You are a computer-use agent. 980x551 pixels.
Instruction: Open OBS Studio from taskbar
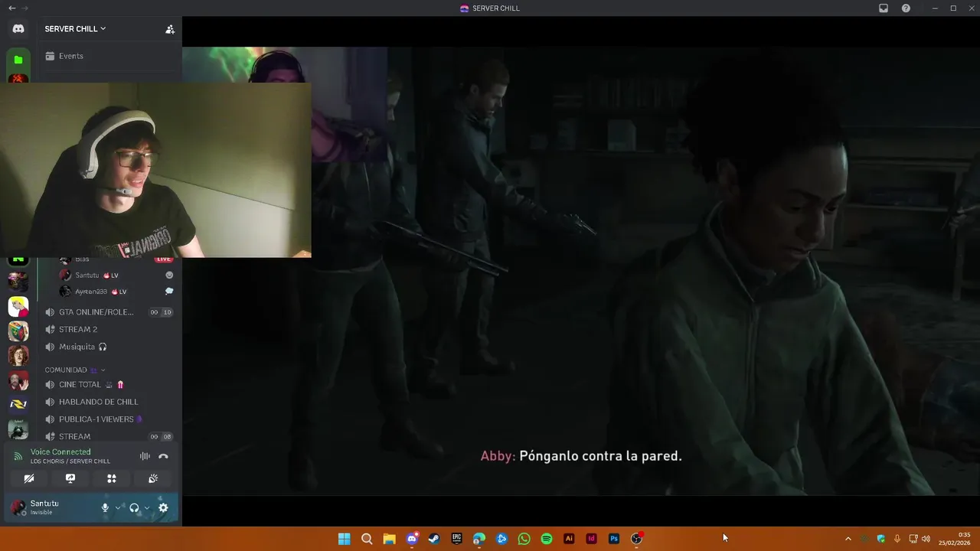click(x=636, y=539)
